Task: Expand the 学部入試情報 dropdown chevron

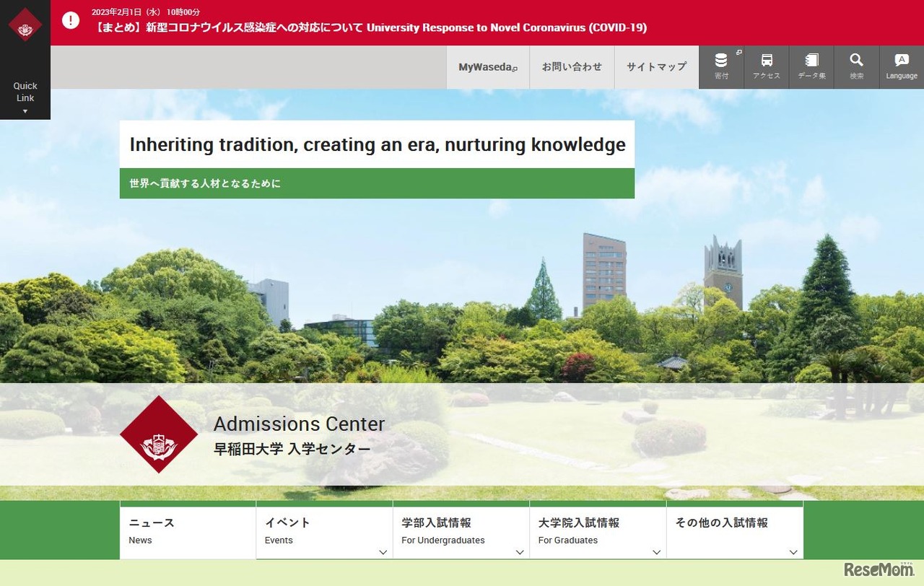Action: tap(520, 552)
